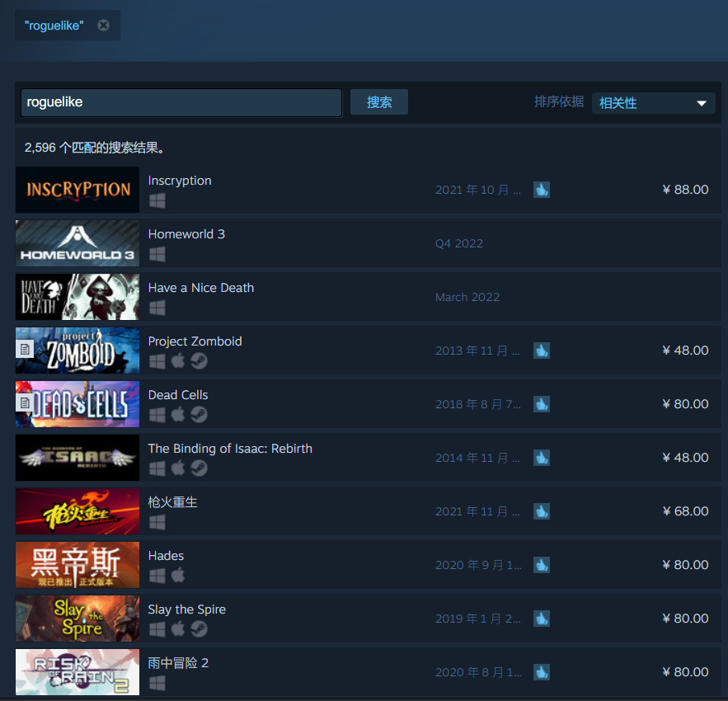728x701 pixels.
Task: Open the Have a Nice Death thumbnail
Action: tap(77, 297)
